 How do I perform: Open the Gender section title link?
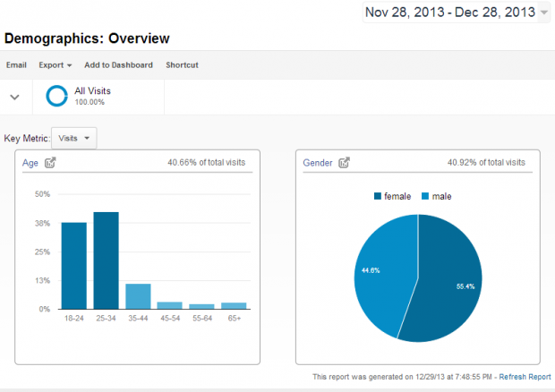(x=317, y=163)
